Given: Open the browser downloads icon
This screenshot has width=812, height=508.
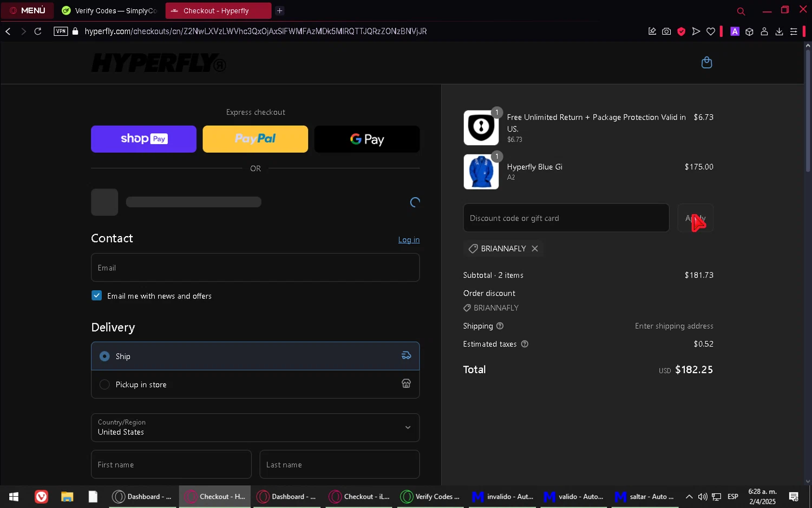Looking at the screenshot, I should pos(779,31).
